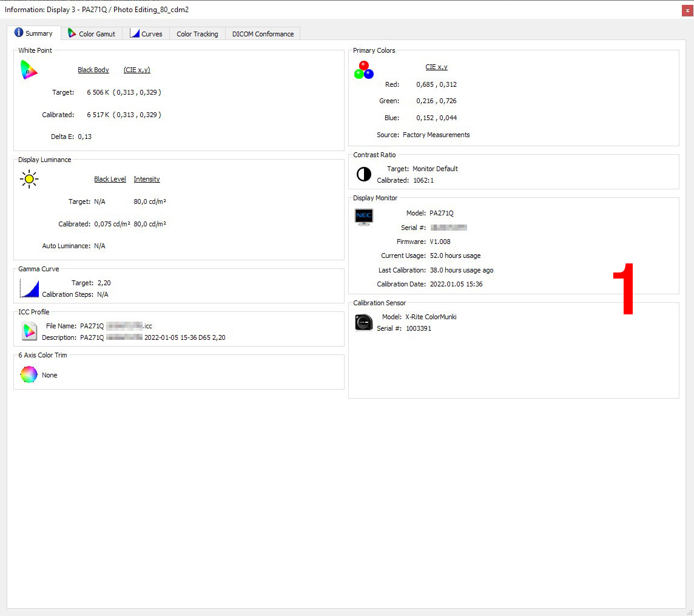Image resolution: width=694 pixels, height=616 pixels.
Task: Click the ICC Profile file icon
Action: click(29, 331)
